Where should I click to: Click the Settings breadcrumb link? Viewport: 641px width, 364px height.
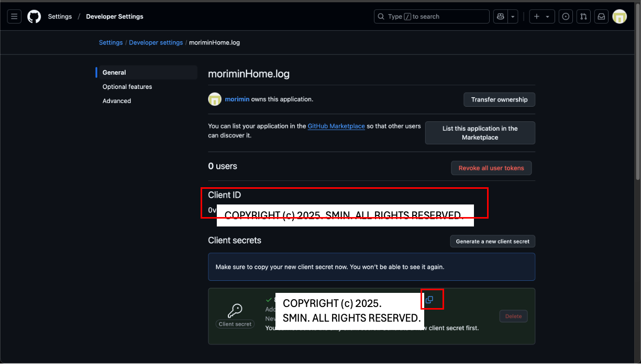point(110,42)
